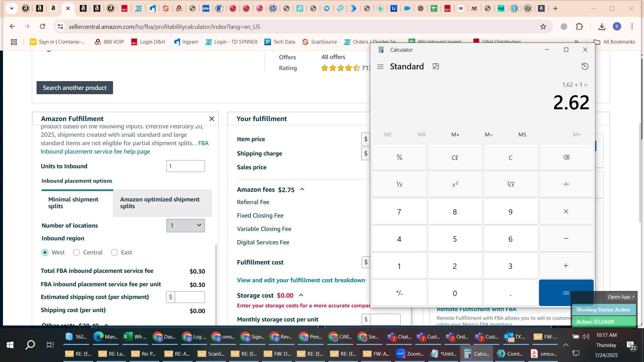Open Windows taskbar search
Image resolution: width=644 pixels, height=362 pixels.
pos(30,345)
